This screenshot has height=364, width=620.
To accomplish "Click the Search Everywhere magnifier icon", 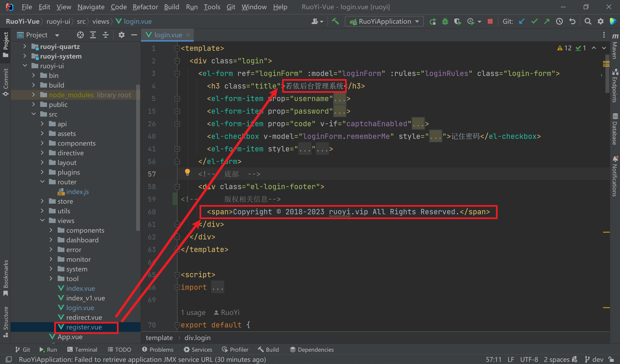I will 588,21.
